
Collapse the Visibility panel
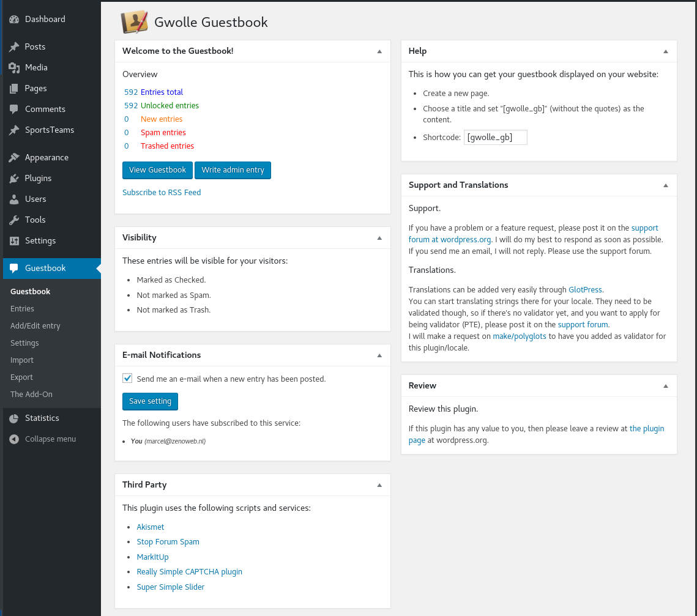(x=379, y=238)
